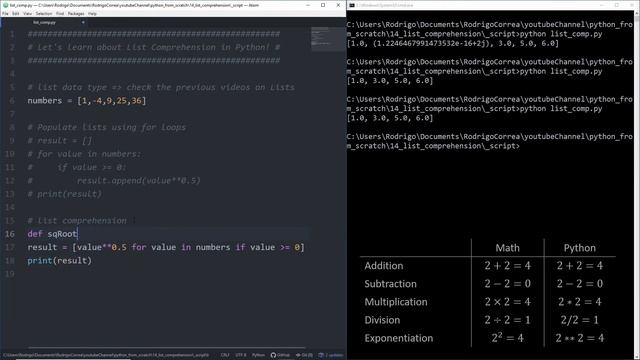Open the CRLF line ending selector
The width and height of the screenshot is (640, 360).
(225, 355)
